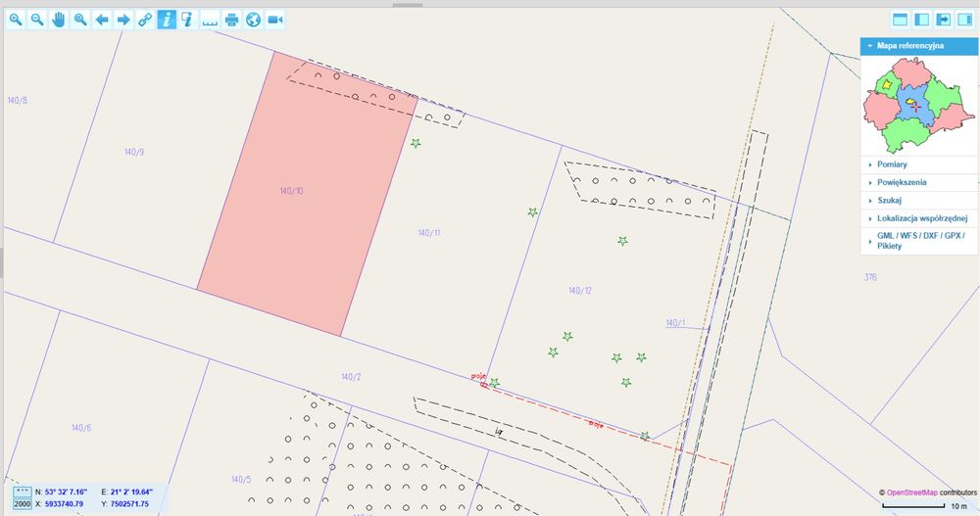Open the OpenStreetMap attribution link
The image size is (980, 516).
pyautogui.click(x=911, y=493)
